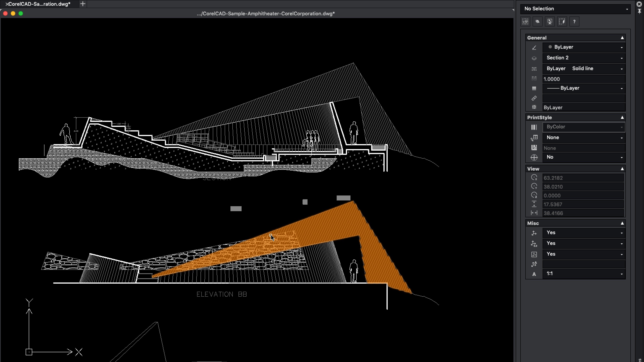
Task: Click the Center Z view icon
Action: pyautogui.click(x=534, y=195)
